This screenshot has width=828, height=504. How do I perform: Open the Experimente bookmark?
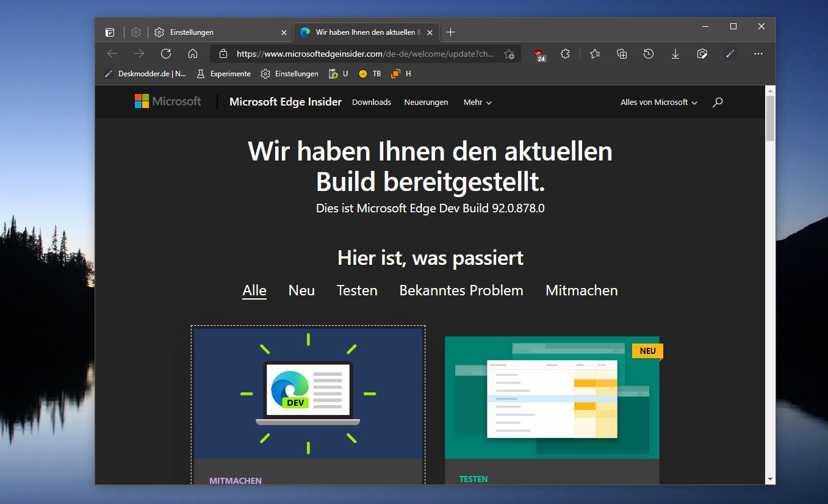coord(223,74)
